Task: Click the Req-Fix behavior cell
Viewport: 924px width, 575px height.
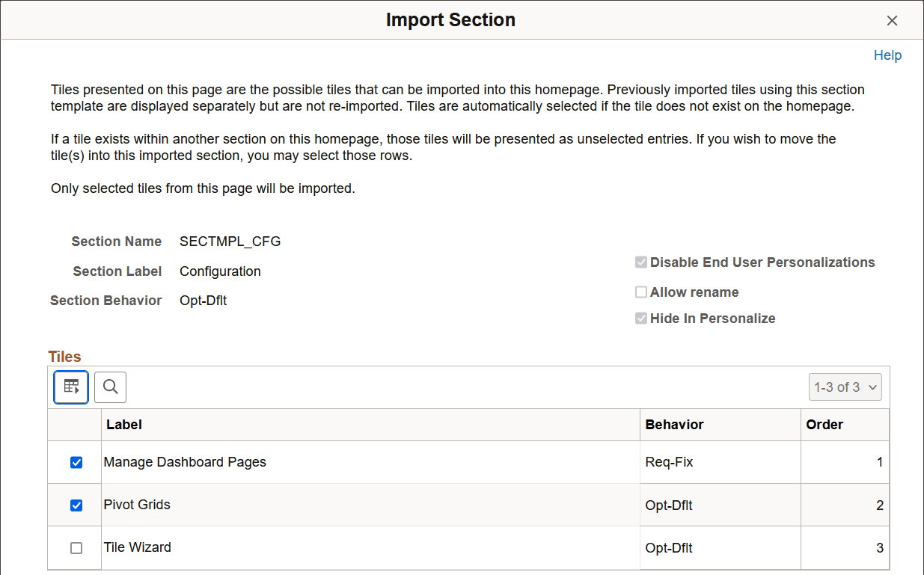Action: (665, 462)
